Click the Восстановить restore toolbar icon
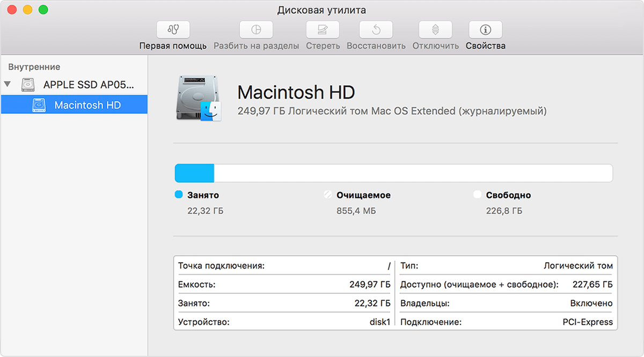 [376, 29]
